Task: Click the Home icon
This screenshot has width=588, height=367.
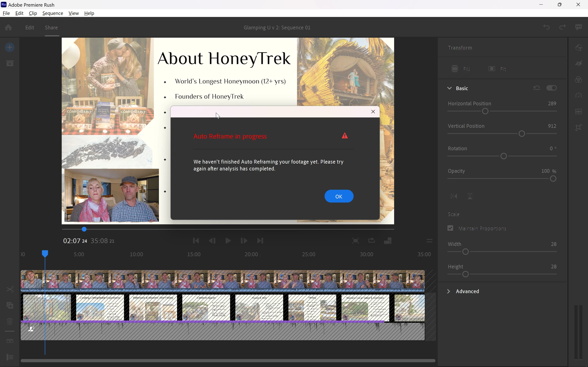Action: click(8, 28)
